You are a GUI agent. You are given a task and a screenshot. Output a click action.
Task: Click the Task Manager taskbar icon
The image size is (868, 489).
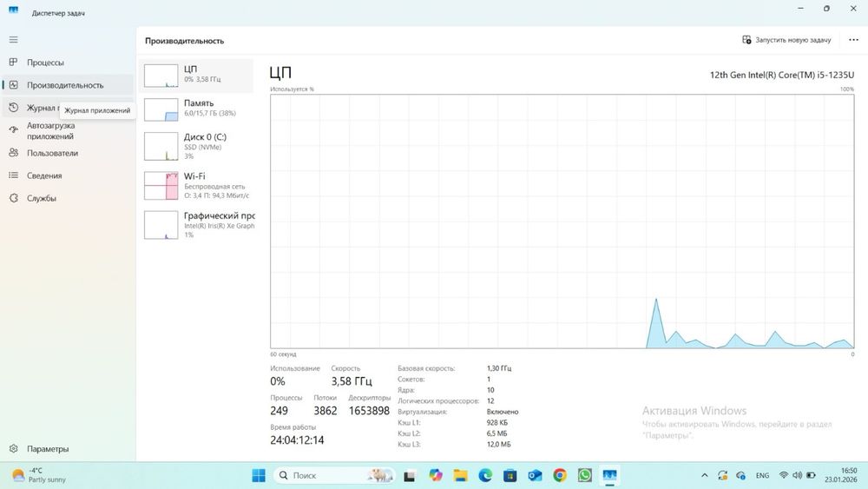tap(609, 475)
